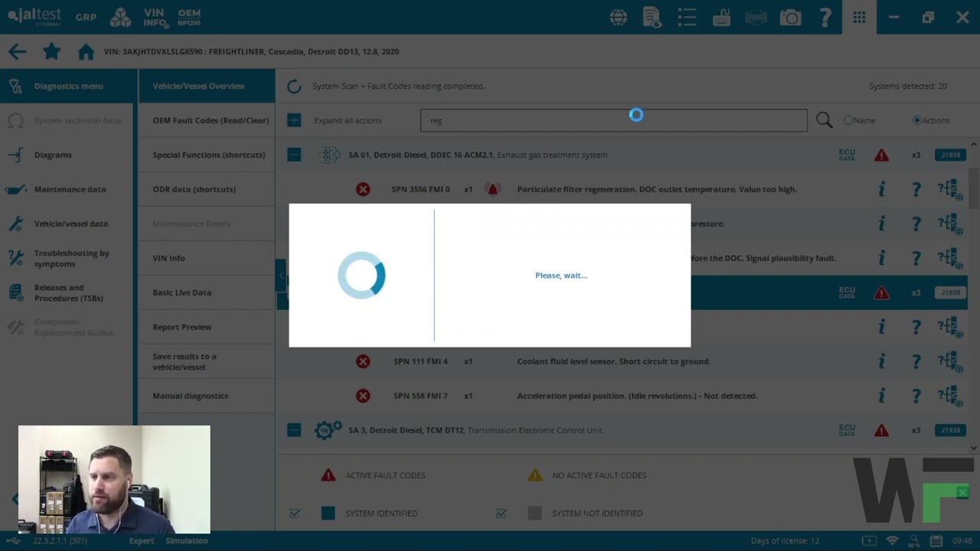980x551 pixels.
Task: Open OEM Fault Codes (Read/Clear)
Action: (x=207, y=120)
